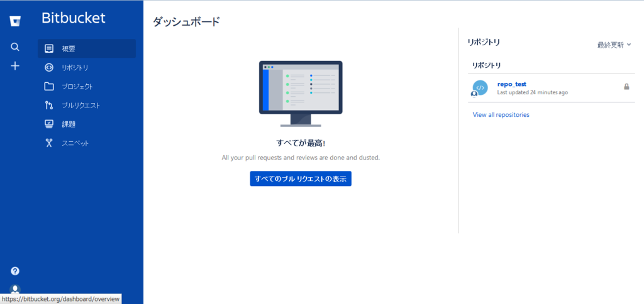Open the help question mark icon

pos(15,271)
